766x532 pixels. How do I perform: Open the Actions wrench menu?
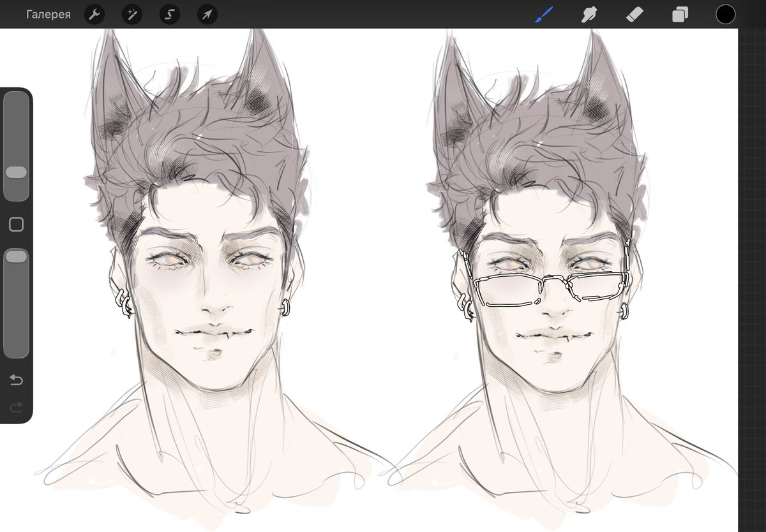point(94,14)
